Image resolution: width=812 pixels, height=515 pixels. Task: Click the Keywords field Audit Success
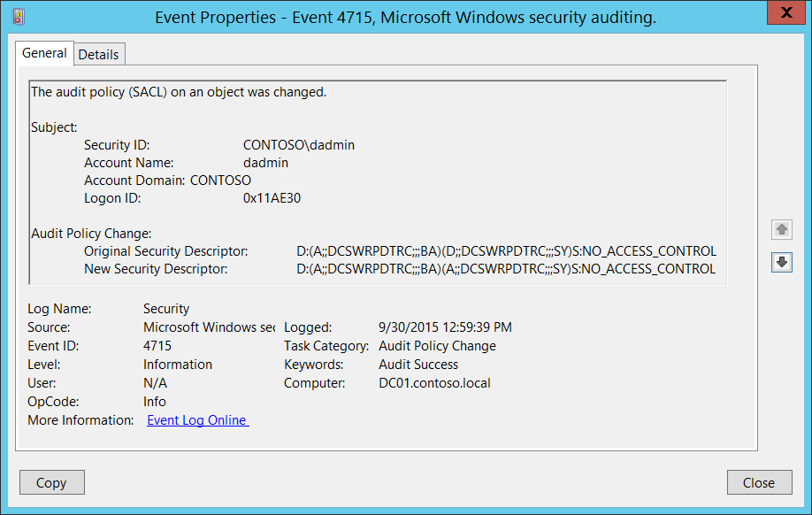pyautogui.click(x=418, y=365)
